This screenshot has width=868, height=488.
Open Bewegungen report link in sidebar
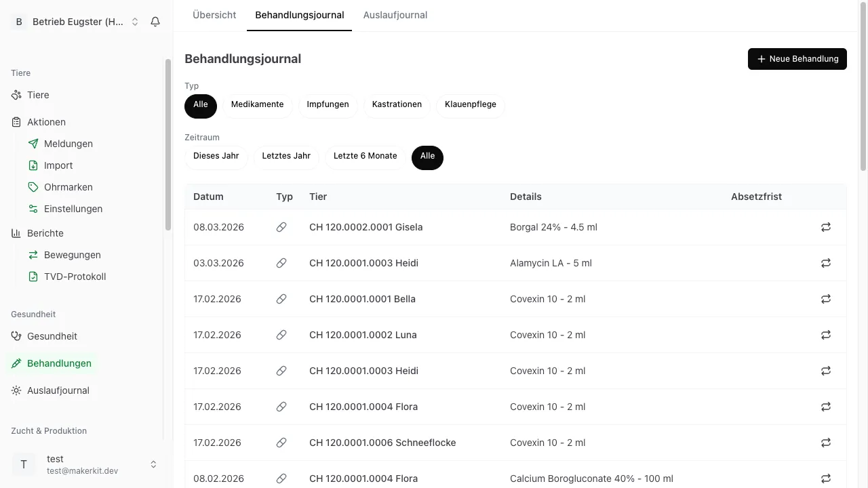72,255
